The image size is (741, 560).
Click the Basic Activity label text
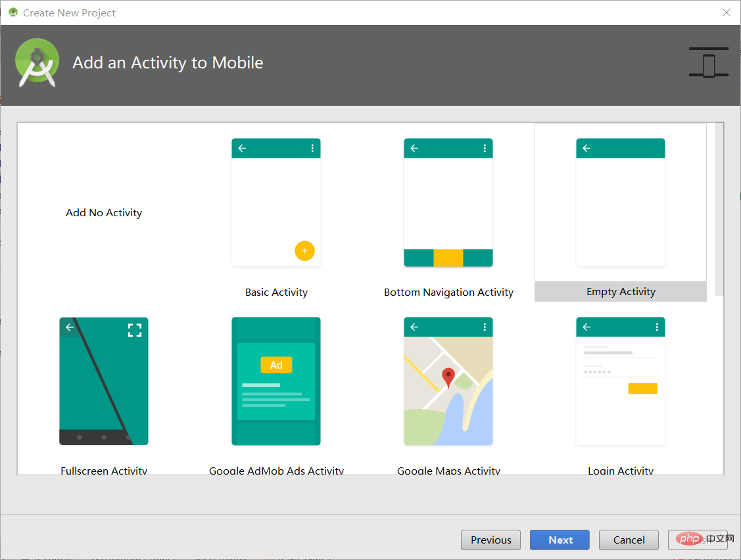click(x=275, y=292)
